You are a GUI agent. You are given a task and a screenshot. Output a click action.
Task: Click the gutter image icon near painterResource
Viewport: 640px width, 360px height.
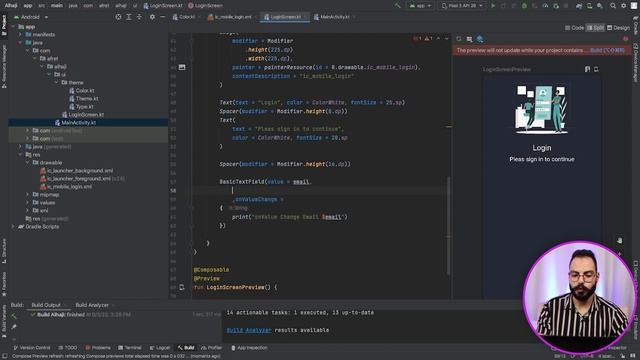tap(182, 67)
